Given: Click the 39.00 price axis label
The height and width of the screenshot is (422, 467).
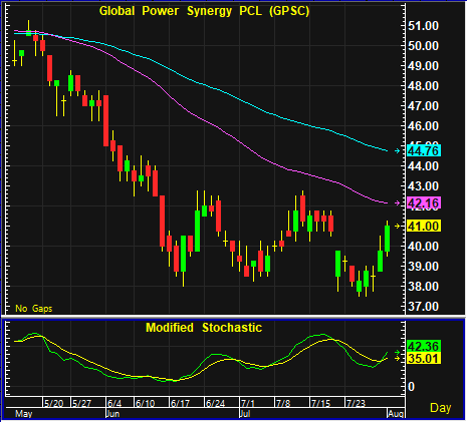Looking at the screenshot, I should coord(423,266).
